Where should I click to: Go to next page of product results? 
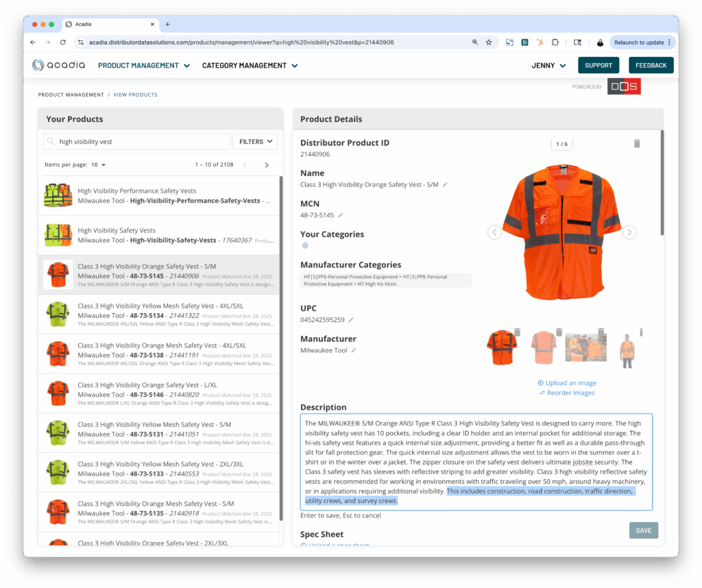click(x=267, y=165)
